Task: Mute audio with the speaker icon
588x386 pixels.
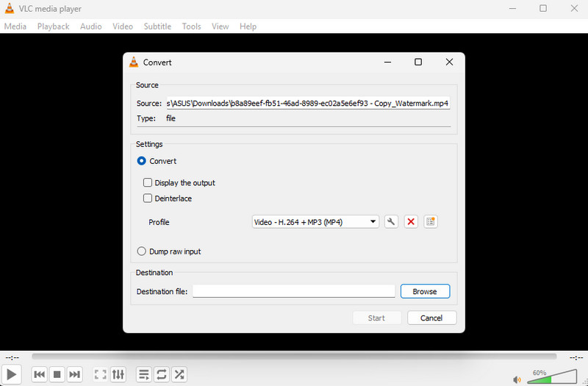Action: click(517, 379)
